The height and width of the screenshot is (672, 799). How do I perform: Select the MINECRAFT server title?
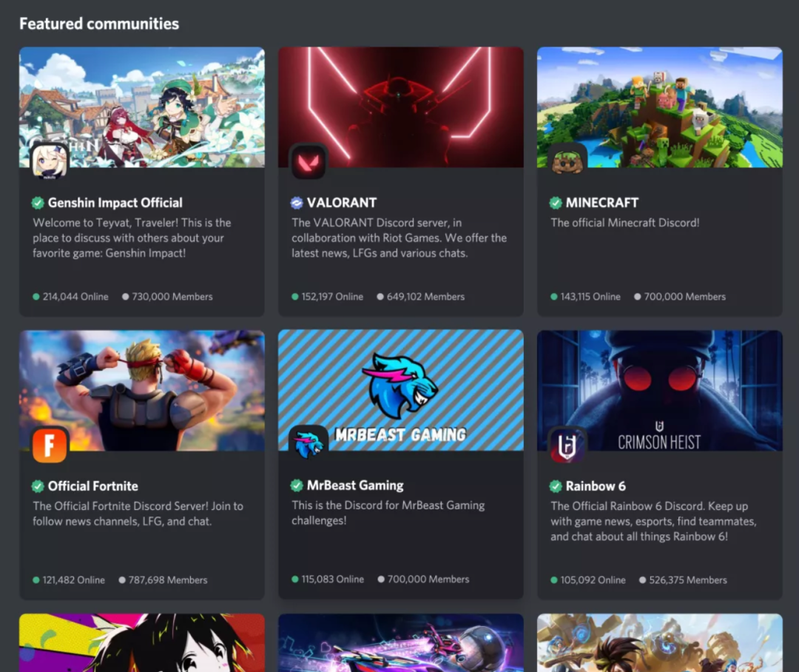[601, 203]
